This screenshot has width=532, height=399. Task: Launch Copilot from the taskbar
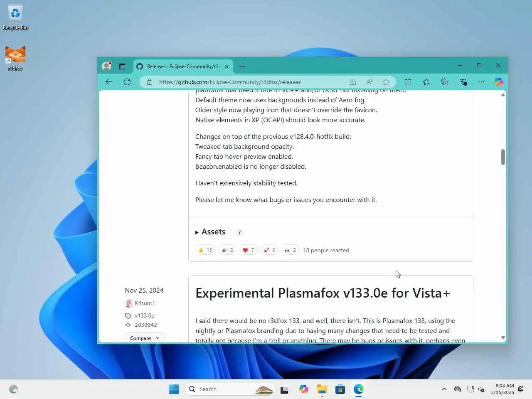304,389
